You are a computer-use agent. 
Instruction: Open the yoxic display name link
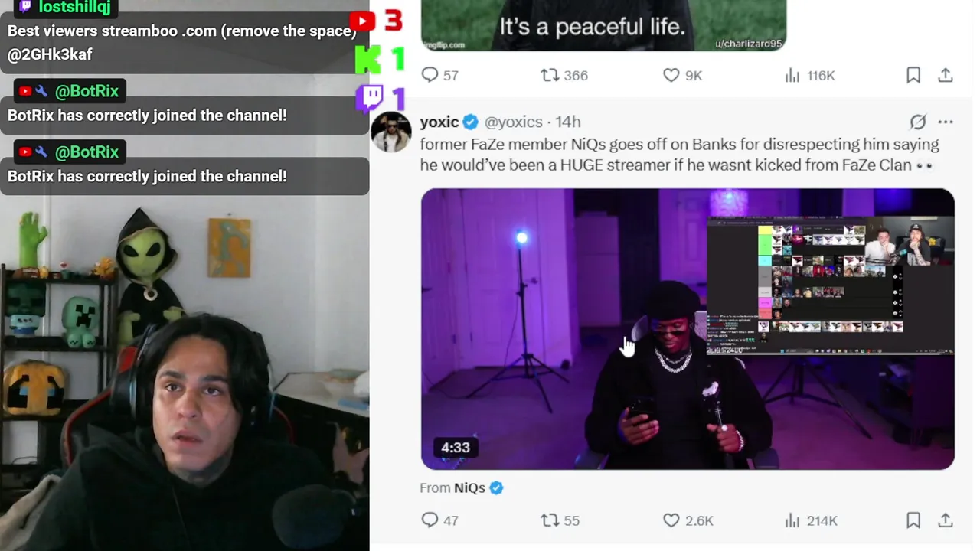[x=439, y=122]
